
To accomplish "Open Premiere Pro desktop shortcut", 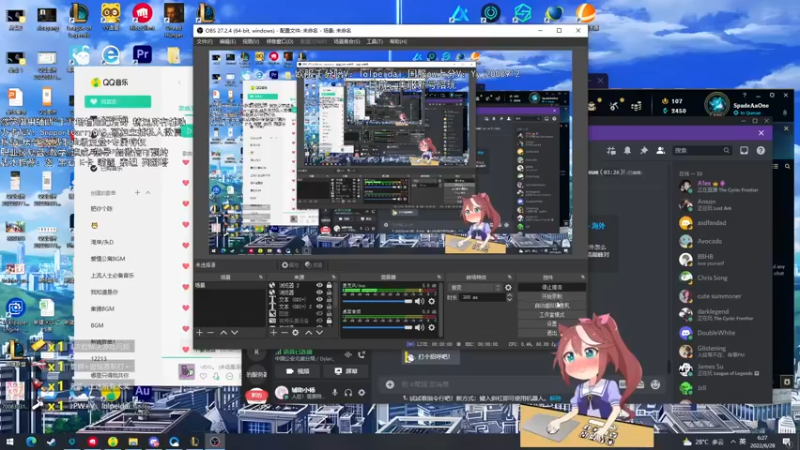I will (142, 54).
